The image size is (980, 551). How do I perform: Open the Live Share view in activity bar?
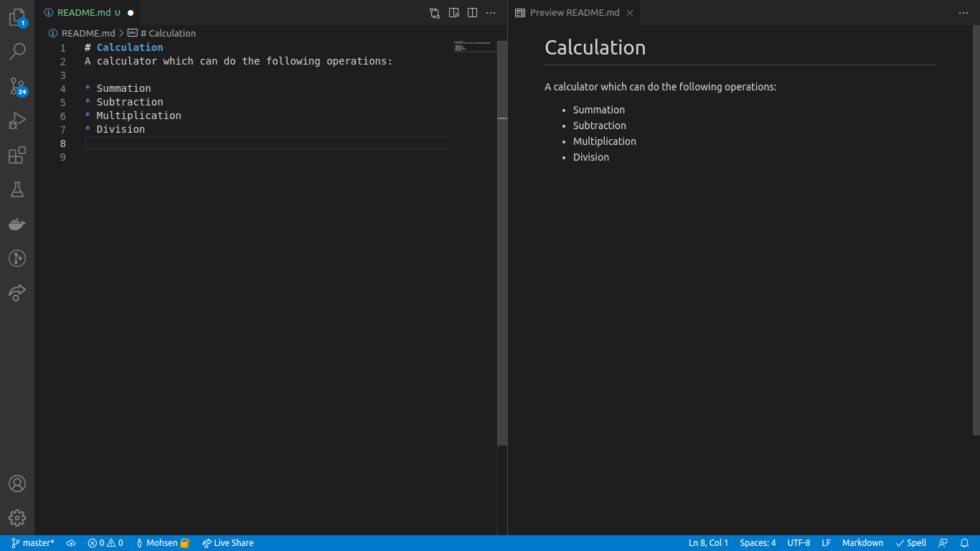pos(17,293)
